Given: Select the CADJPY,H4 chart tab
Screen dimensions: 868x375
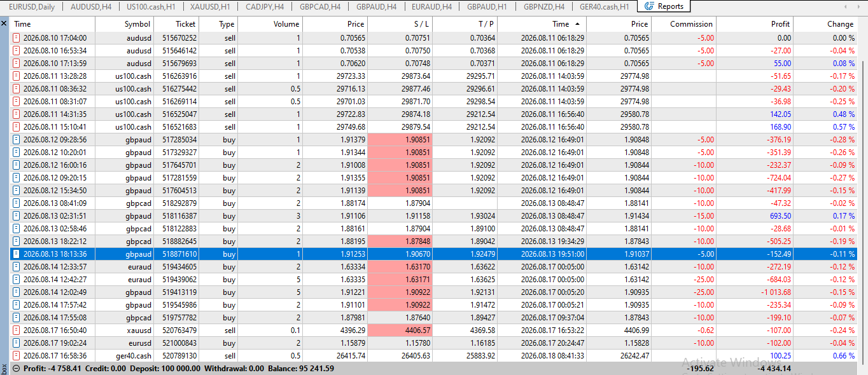Looking at the screenshot, I should [265, 6].
